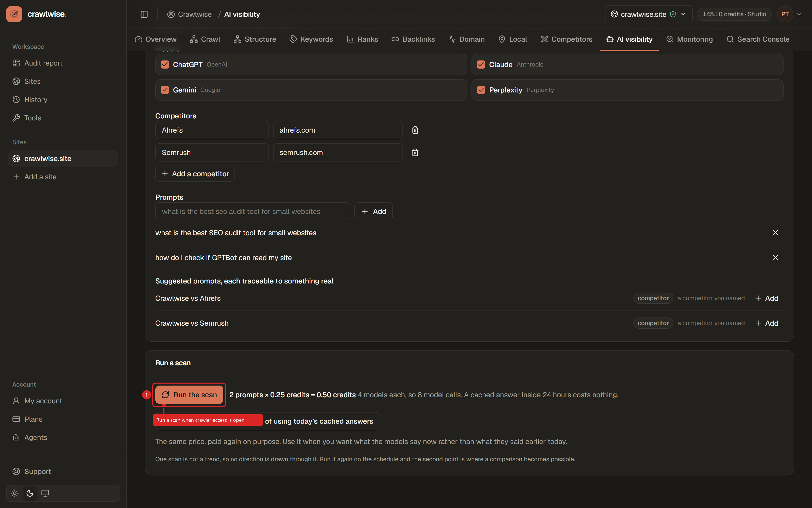Click the competitor tag on Crawlwise vs Semrush

click(x=653, y=323)
